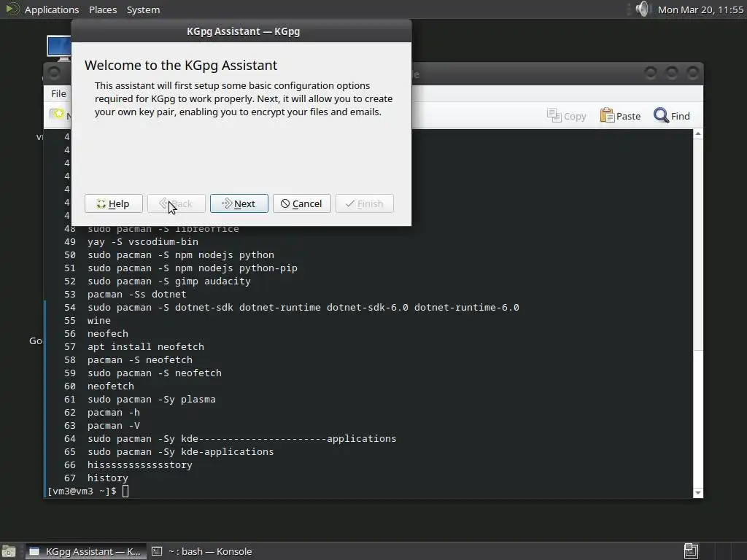The image size is (747, 560).
Task: Click the Next button in KGpg Assistant
Action: point(239,204)
